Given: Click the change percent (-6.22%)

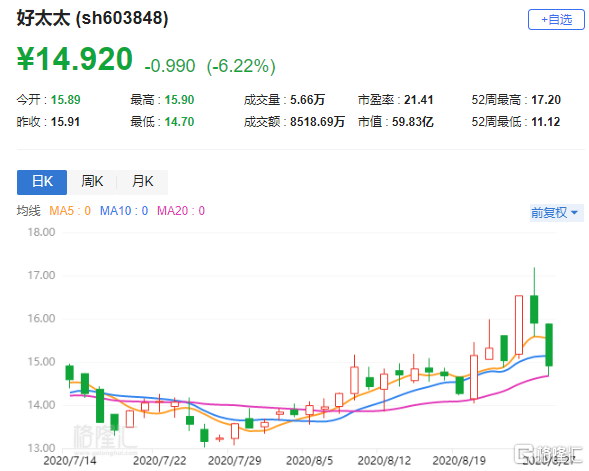Looking at the screenshot, I should (x=241, y=66).
